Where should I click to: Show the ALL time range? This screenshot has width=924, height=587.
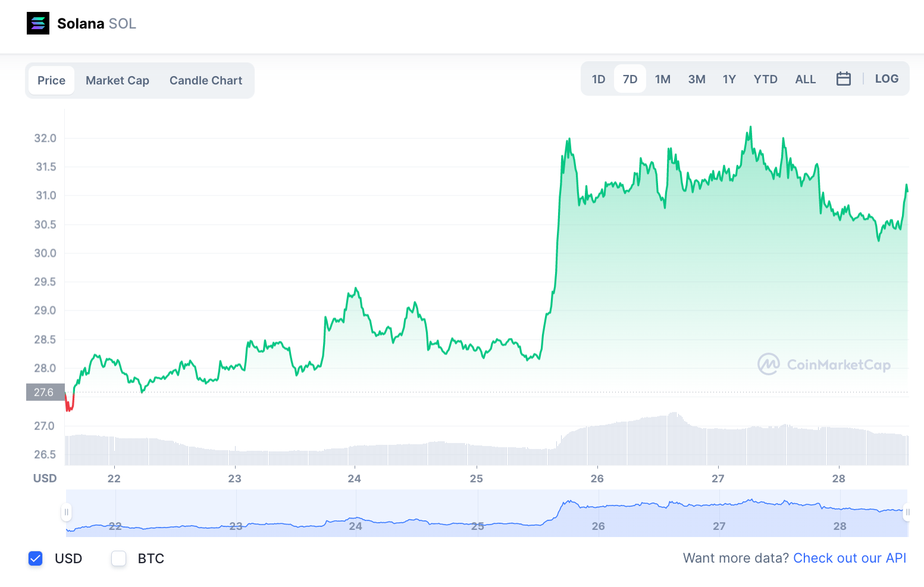(x=806, y=79)
